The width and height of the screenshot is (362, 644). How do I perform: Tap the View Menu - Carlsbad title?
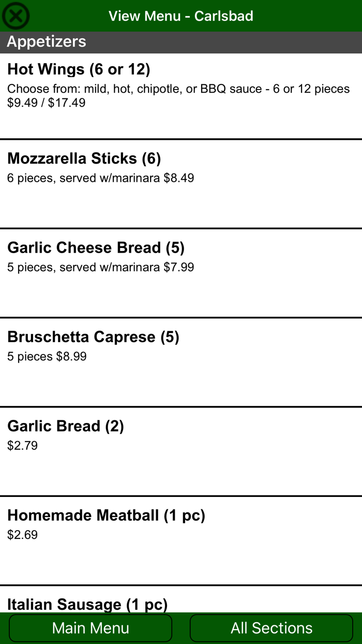pos(180,16)
